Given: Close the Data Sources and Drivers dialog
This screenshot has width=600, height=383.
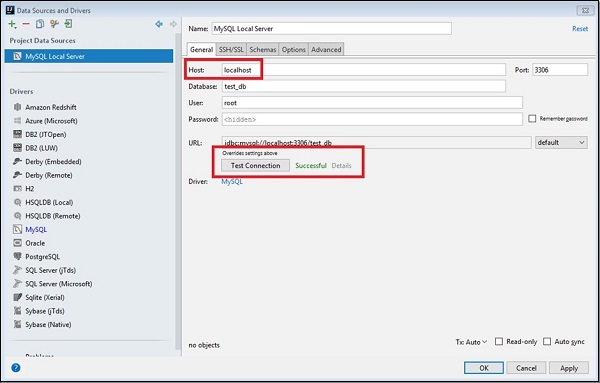Looking at the screenshot, I should 585,10.
